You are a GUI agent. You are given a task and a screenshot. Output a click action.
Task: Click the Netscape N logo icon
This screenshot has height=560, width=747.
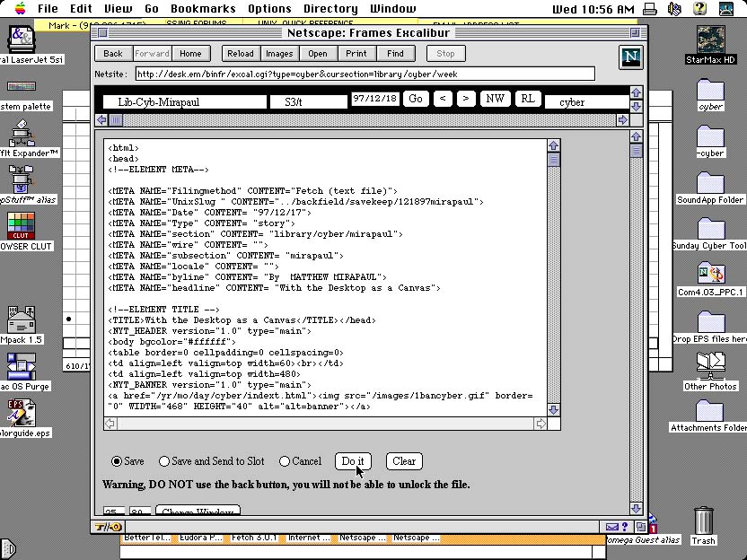point(631,57)
